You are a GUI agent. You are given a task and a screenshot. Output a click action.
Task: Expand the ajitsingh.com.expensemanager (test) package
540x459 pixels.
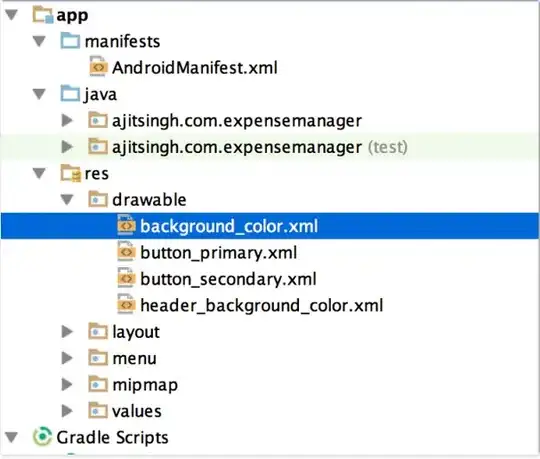click(x=67, y=147)
